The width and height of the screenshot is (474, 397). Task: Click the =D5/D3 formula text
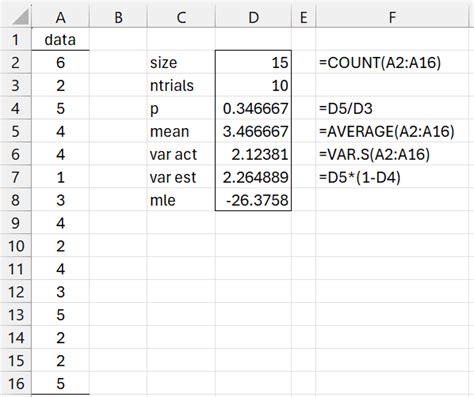pyautogui.click(x=346, y=108)
